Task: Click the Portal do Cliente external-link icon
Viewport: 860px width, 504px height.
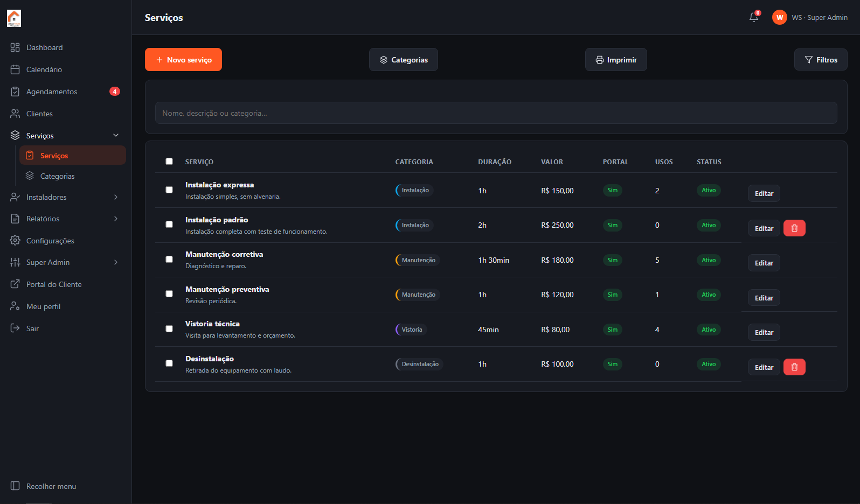Action: point(15,284)
